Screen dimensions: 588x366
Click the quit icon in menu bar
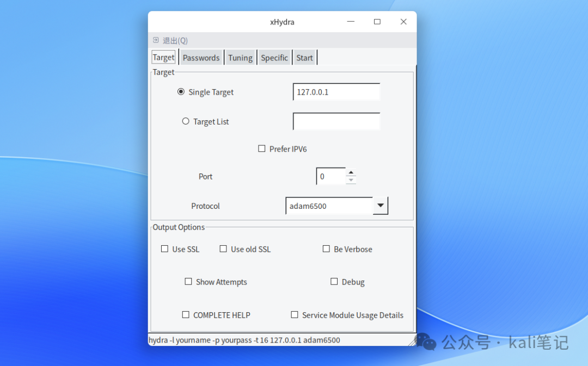click(156, 40)
